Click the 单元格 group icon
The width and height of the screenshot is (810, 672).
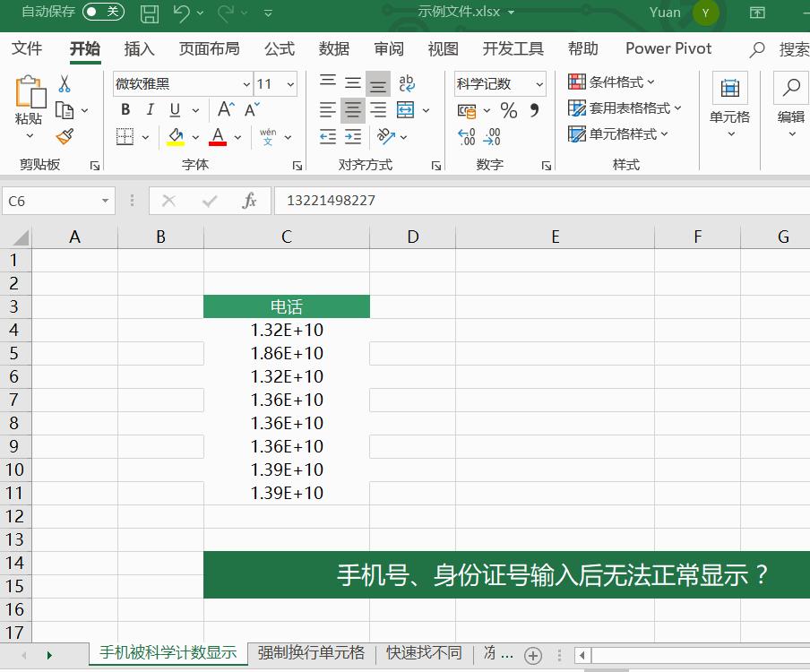click(729, 88)
